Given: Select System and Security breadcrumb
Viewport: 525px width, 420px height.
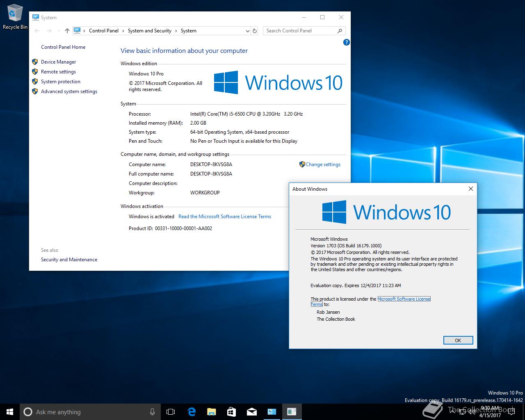Looking at the screenshot, I should [x=150, y=31].
